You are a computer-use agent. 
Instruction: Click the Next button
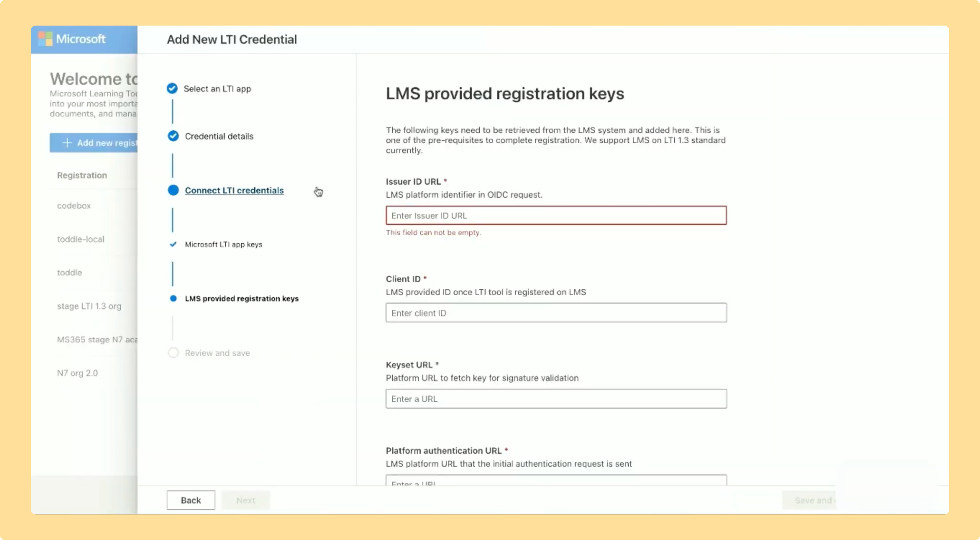click(246, 500)
